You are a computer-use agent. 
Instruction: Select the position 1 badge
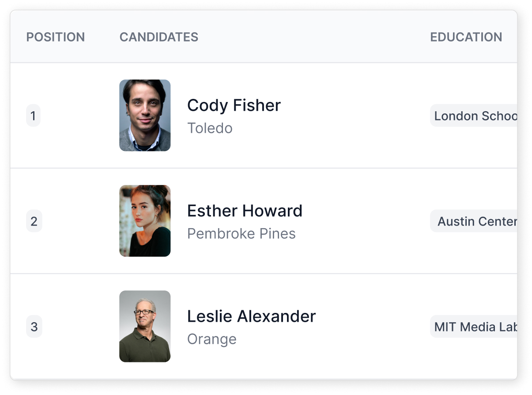[x=33, y=116]
